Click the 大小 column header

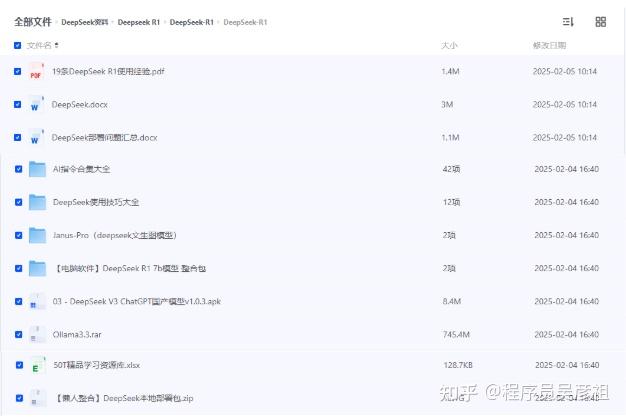point(449,45)
